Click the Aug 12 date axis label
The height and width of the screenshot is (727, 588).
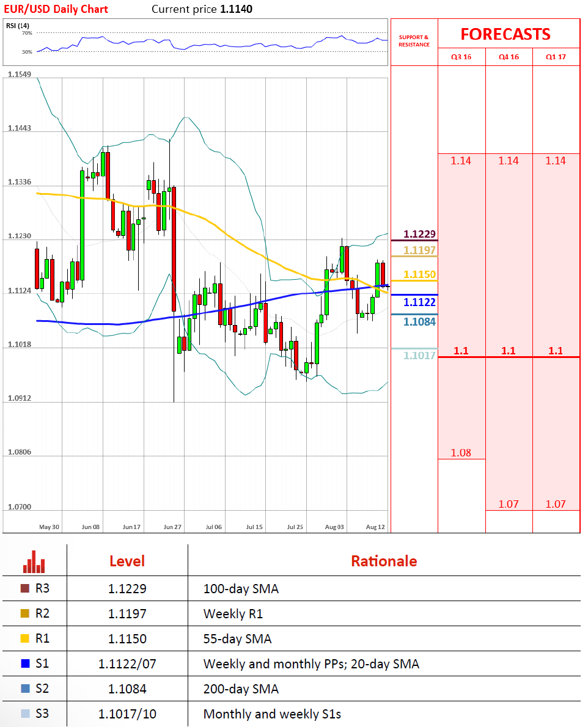375,527
